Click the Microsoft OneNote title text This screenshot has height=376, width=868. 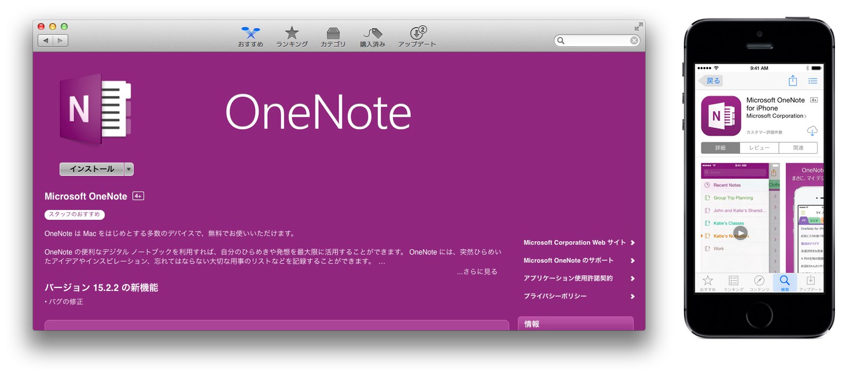86,196
